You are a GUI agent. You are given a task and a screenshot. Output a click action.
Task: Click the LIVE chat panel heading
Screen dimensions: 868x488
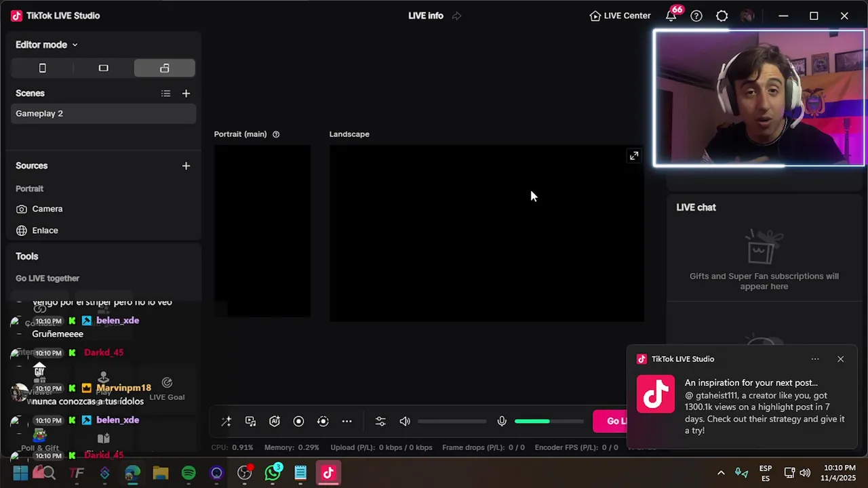click(696, 207)
